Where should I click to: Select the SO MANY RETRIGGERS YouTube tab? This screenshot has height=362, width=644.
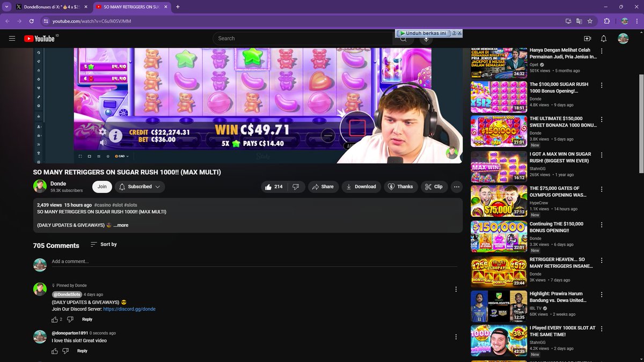131,7
